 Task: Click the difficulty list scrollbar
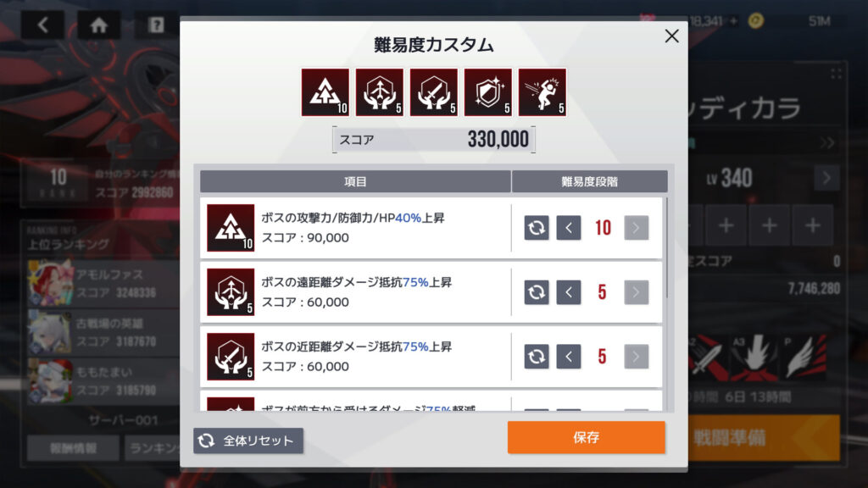pyautogui.click(x=667, y=248)
